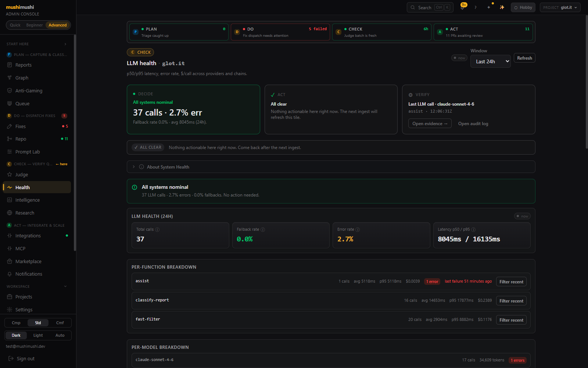This screenshot has width=588, height=368.
Task: Open Repo in the sidebar
Action: (x=37, y=139)
